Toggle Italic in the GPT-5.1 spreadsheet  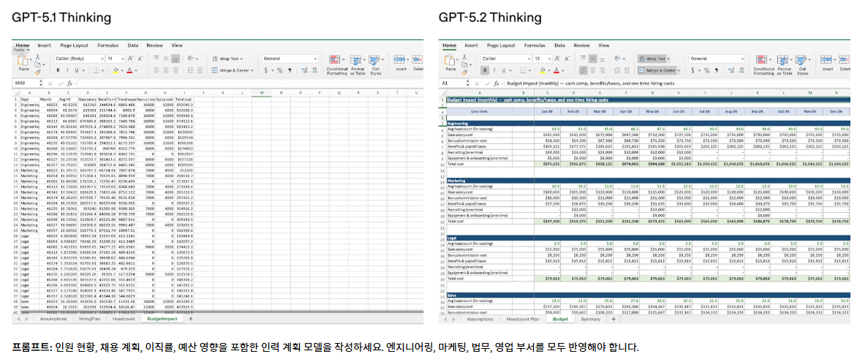click(67, 70)
